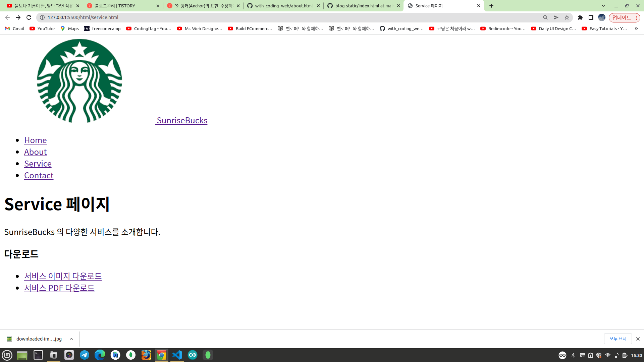
Task: Close the Service 페이지 tab
Action: point(479,6)
